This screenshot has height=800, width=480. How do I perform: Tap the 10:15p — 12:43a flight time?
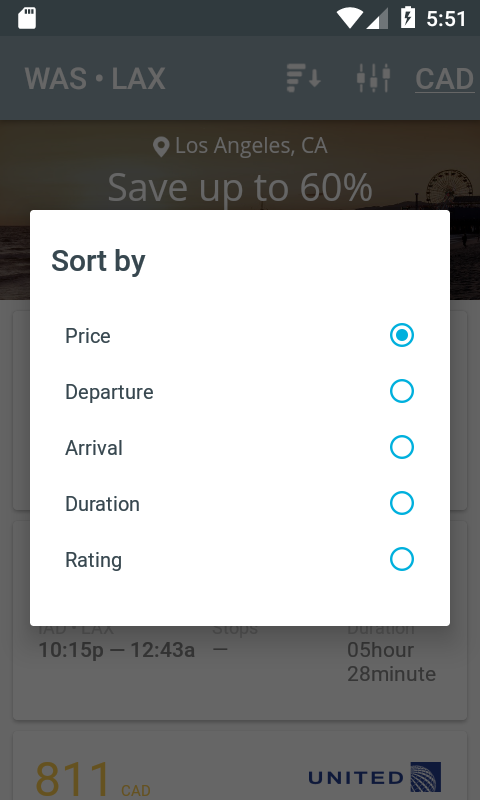pos(117,650)
